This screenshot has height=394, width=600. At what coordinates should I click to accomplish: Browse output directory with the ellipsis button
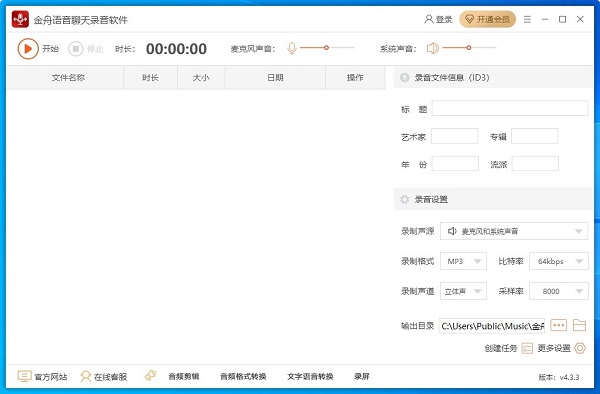[558, 326]
